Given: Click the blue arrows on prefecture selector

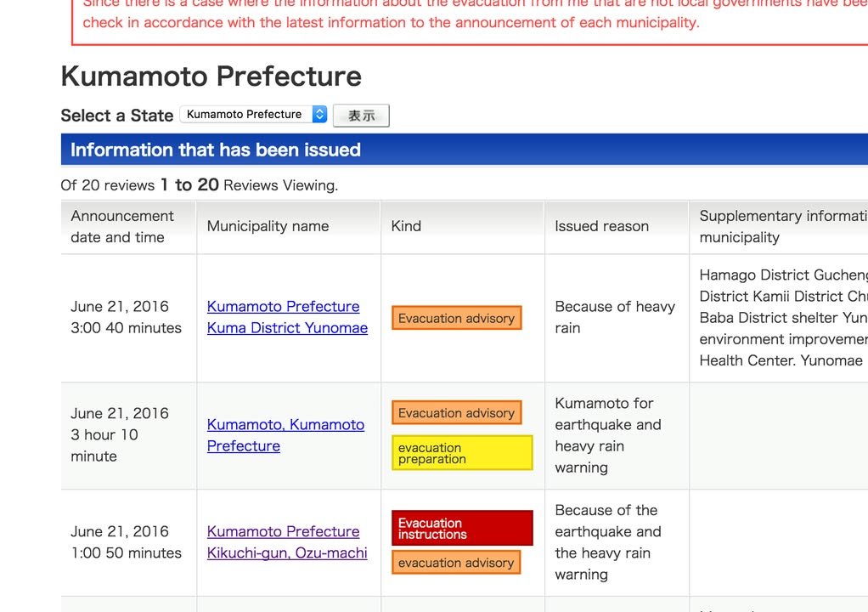Looking at the screenshot, I should [319, 114].
